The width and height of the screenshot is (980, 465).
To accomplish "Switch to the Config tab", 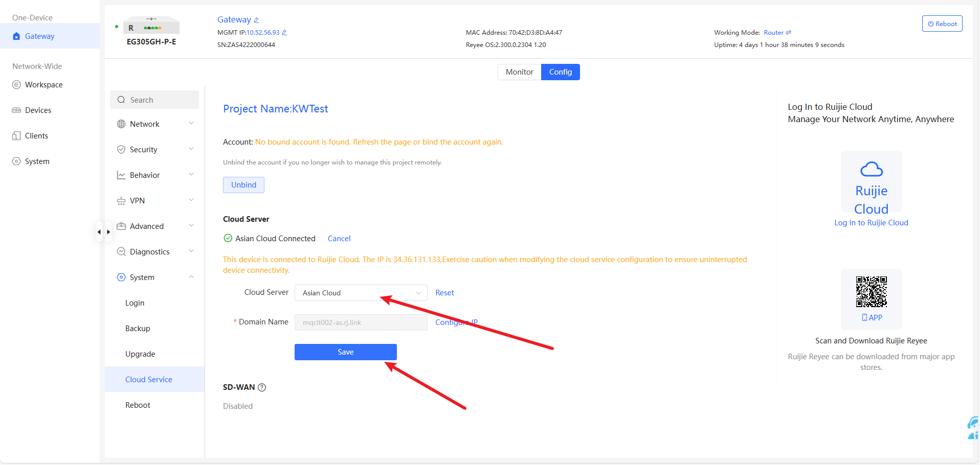I will point(561,72).
